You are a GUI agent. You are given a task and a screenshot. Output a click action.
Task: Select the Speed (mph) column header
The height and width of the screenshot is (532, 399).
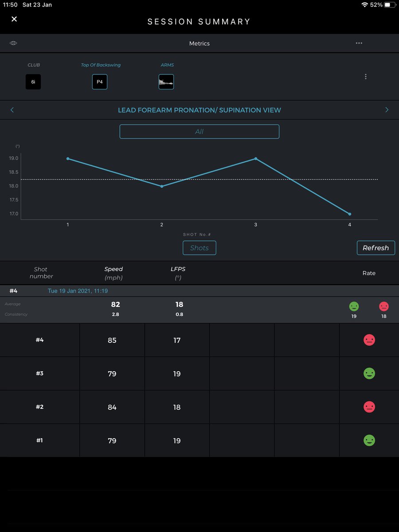(113, 273)
